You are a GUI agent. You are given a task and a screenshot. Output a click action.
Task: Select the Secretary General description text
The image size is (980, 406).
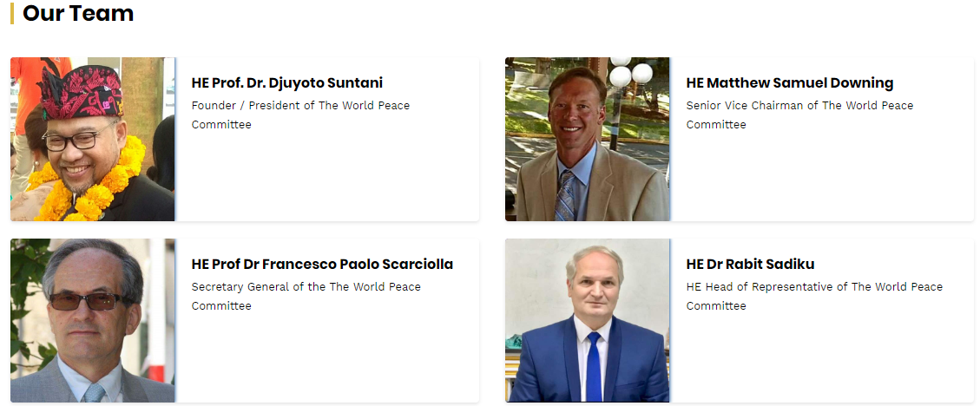click(x=306, y=296)
